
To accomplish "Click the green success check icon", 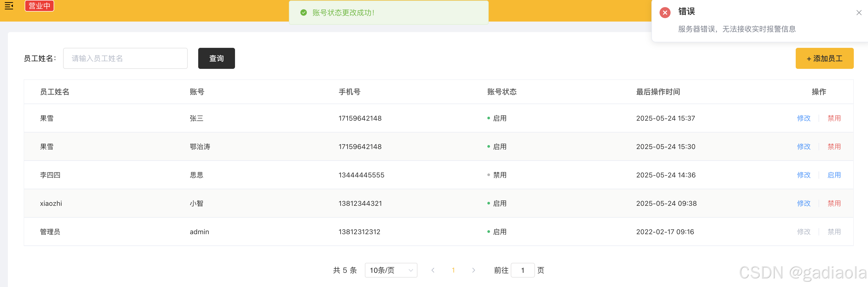I will tap(303, 13).
